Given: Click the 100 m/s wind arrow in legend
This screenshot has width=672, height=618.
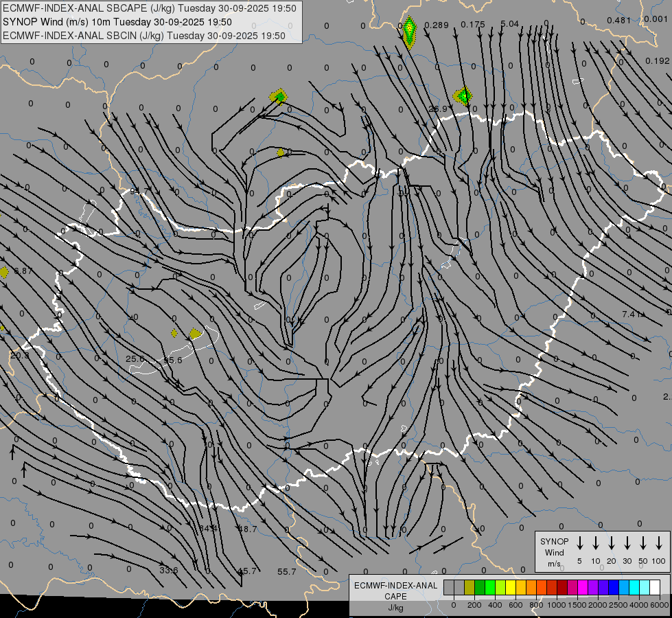Looking at the screenshot, I should pos(659,543).
